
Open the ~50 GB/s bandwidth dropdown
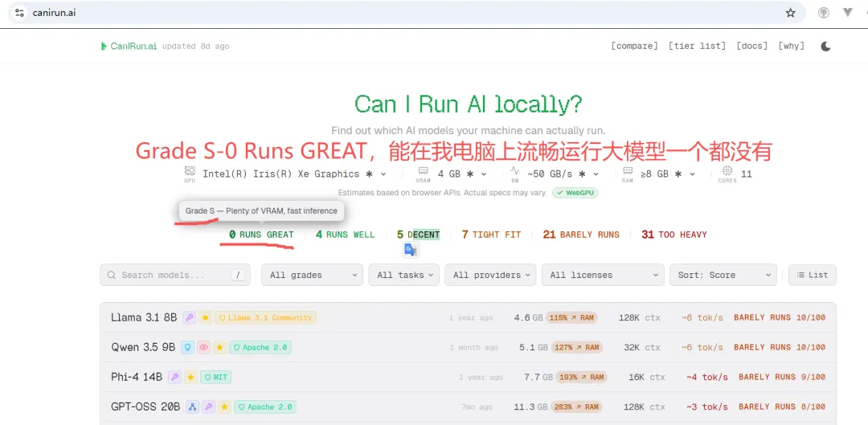pos(563,174)
